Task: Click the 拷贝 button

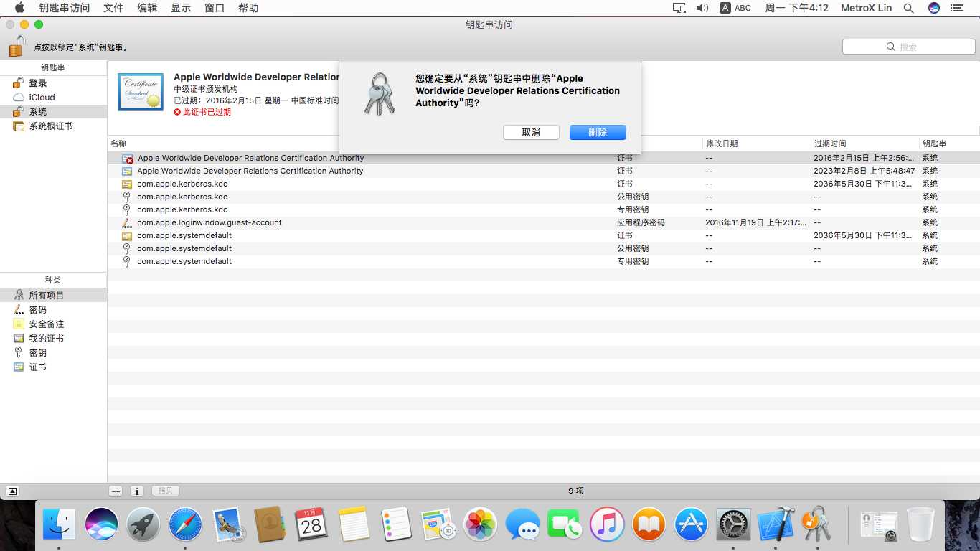Action: 166,491
